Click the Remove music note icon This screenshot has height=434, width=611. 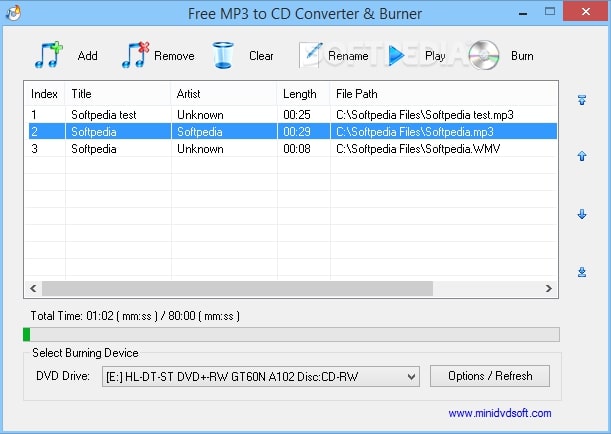click(x=136, y=55)
